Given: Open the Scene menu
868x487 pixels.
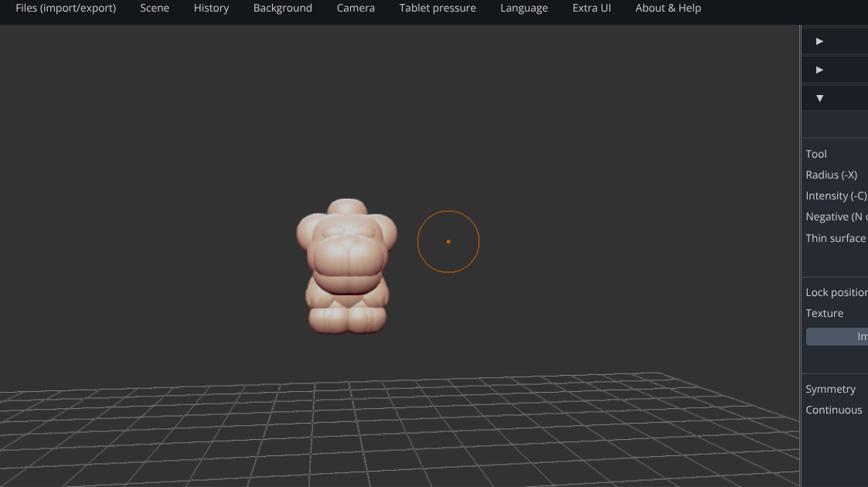Looking at the screenshot, I should coord(155,9).
